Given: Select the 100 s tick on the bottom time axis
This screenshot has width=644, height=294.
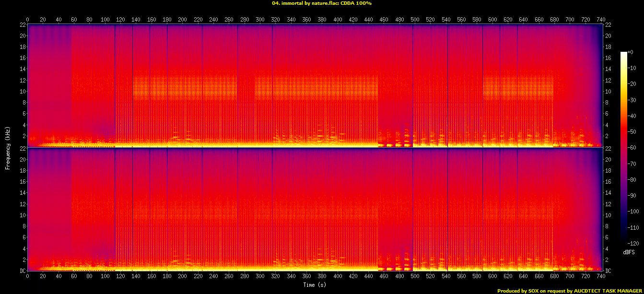Looking at the screenshot, I should pyautogui.click(x=105, y=276).
